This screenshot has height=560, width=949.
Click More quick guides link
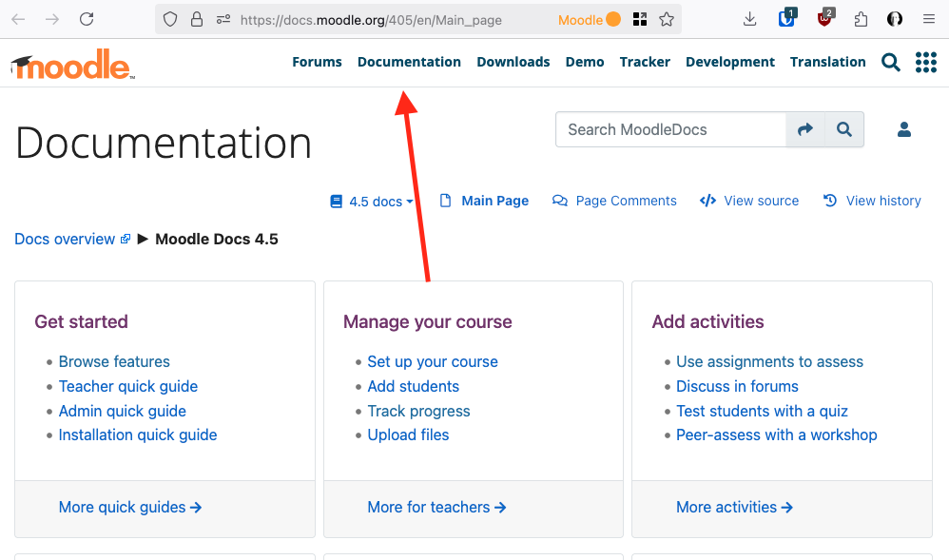(130, 508)
